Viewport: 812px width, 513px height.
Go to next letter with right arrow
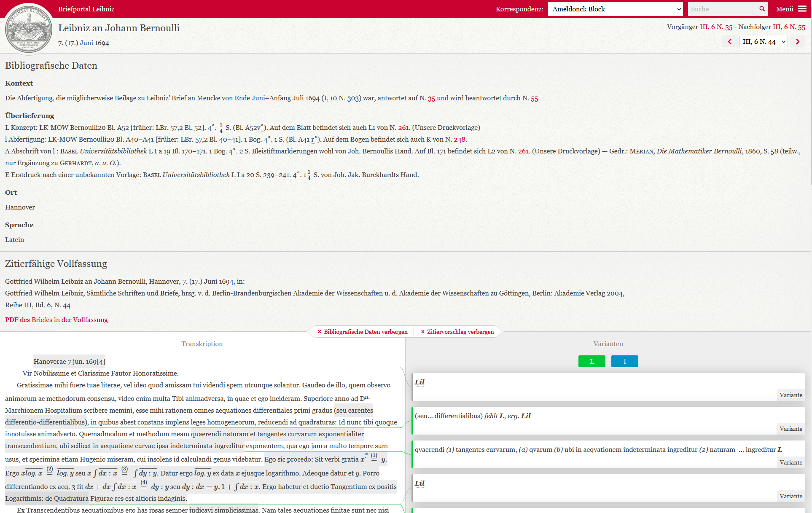[797, 41]
